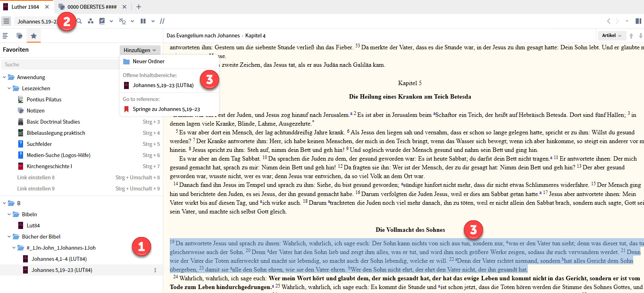Add a new tab with plus button
Image resolution: width=644 pixels, height=293 pixels.
[139, 7]
